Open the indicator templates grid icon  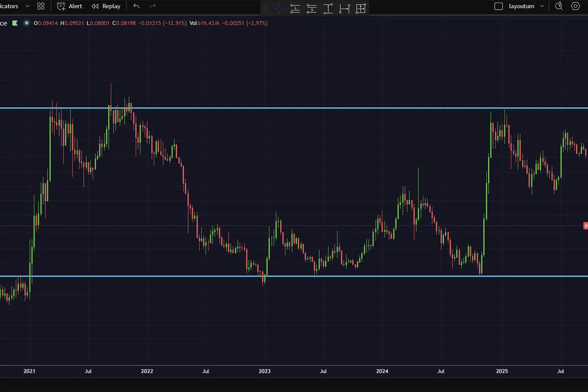pos(41,6)
